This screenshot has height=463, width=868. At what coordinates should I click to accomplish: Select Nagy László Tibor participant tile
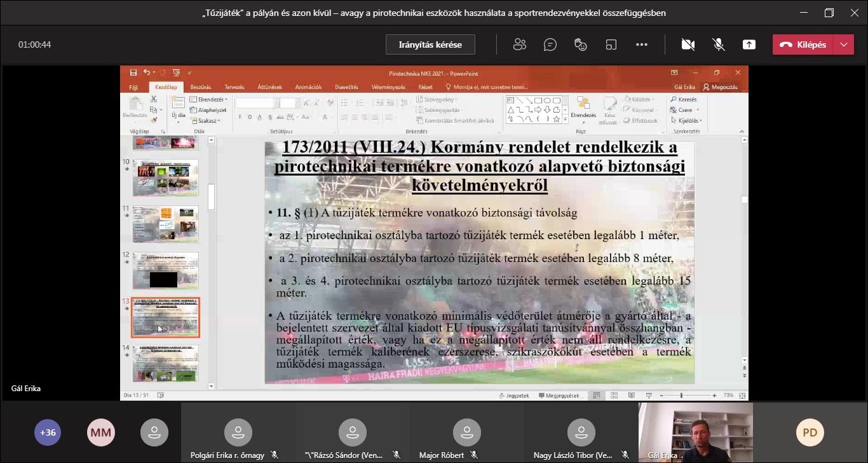pyautogui.click(x=581, y=432)
